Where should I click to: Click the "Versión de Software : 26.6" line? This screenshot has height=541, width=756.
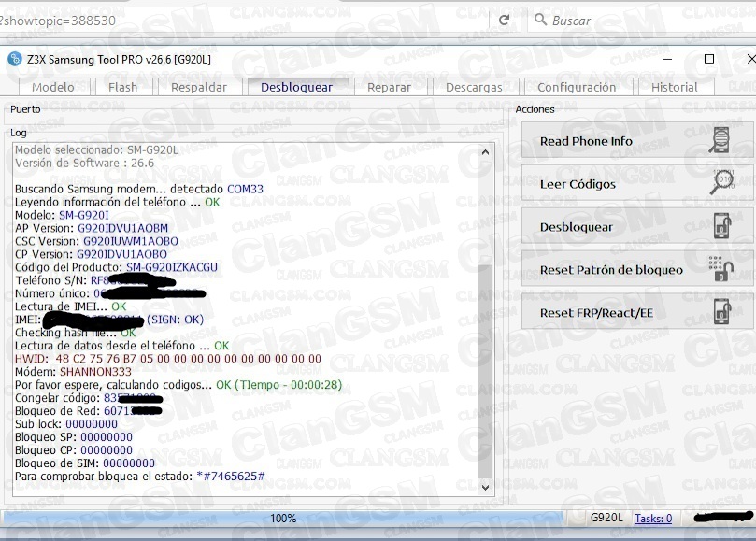point(84,163)
